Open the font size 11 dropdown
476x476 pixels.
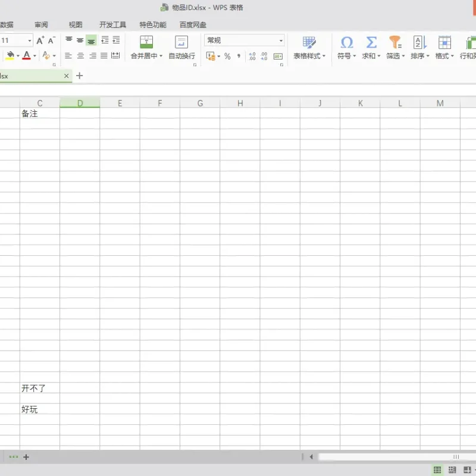30,40
